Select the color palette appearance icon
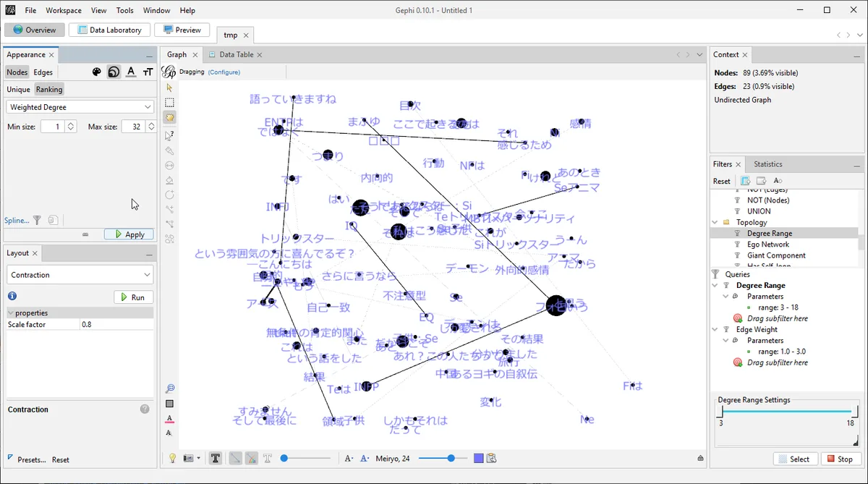 point(97,72)
